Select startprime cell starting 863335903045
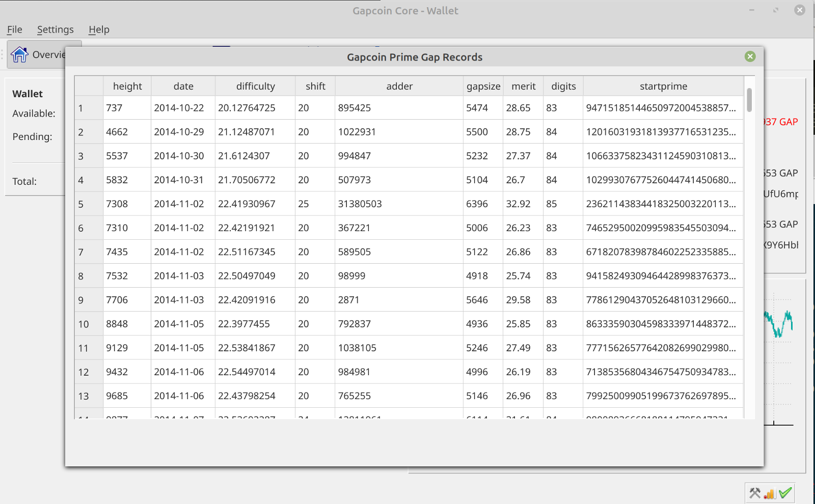This screenshot has width=815, height=504. click(x=663, y=324)
